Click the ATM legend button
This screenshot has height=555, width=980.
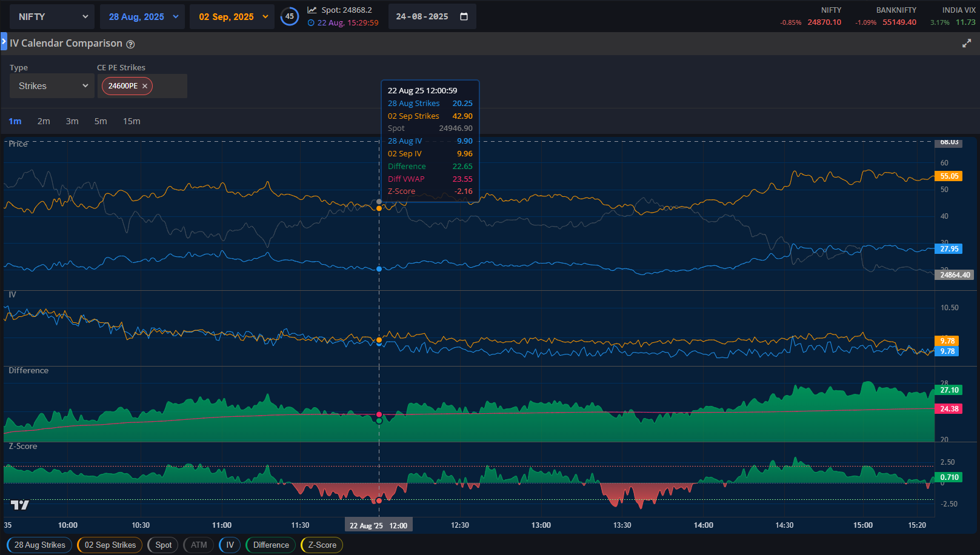[199, 545]
